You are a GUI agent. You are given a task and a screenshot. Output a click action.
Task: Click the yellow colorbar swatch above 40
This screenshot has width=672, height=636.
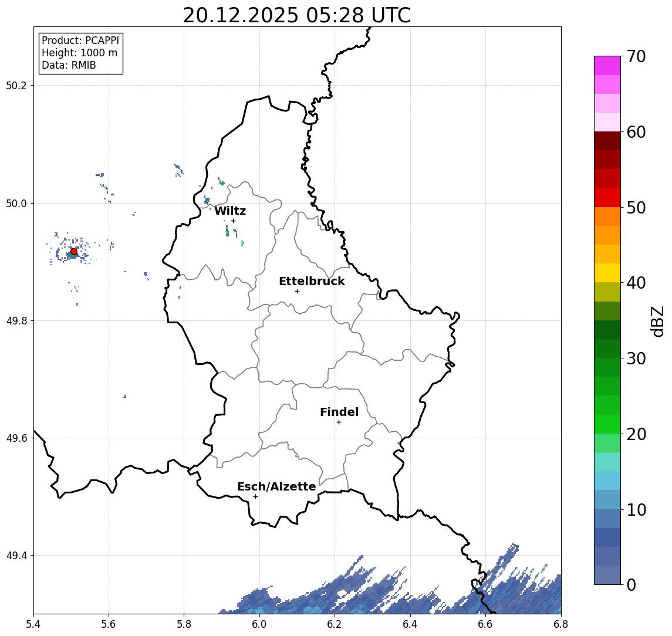click(607, 273)
